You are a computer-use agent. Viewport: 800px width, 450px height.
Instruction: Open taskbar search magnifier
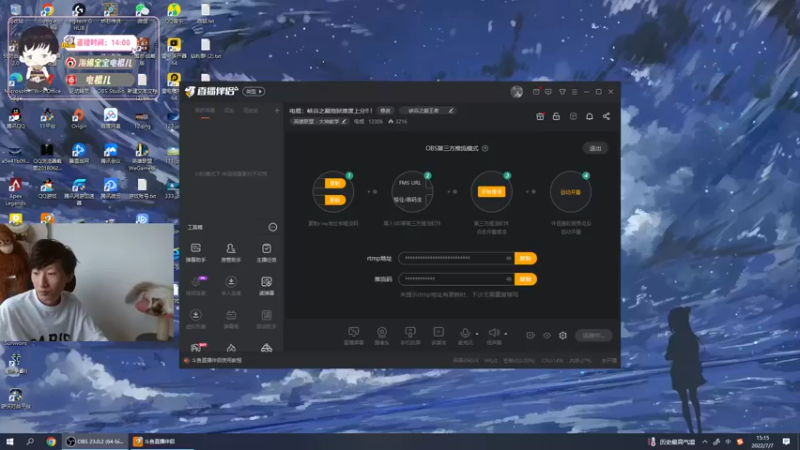tap(30, 442)
